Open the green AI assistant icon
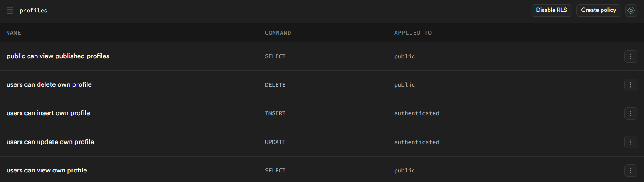Viewport: 644px width, 182px height. [631, 10]
